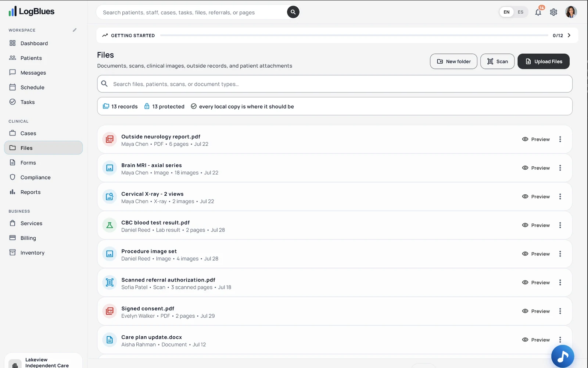Preview Signed consent.pdf
The height and width of the screenshot is (368, 588).
pos(536,311)
